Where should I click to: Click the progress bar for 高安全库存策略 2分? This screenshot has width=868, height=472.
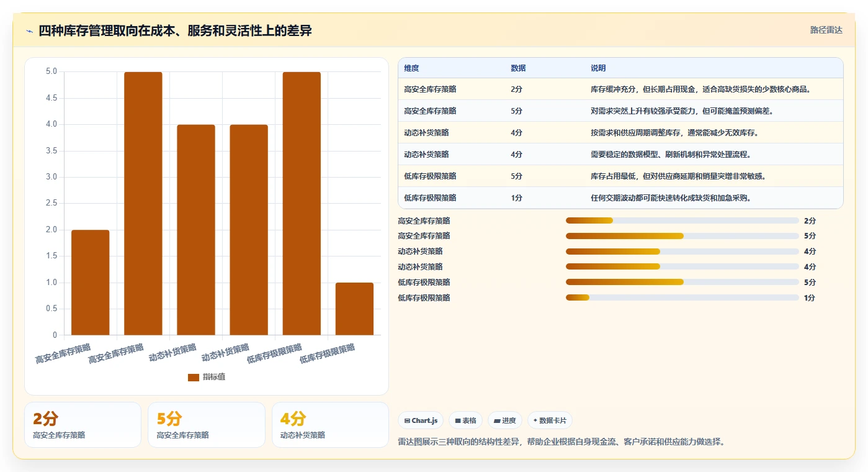tap(682, 220)
